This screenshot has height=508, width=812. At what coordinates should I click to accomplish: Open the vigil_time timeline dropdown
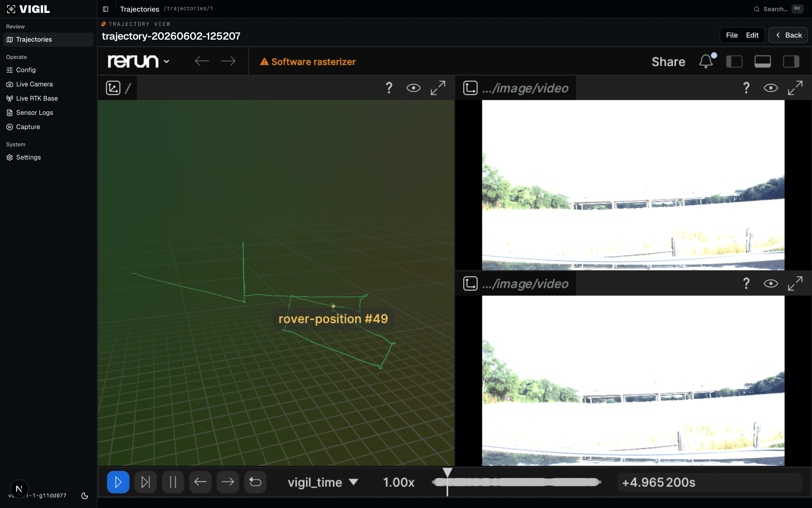323,482
